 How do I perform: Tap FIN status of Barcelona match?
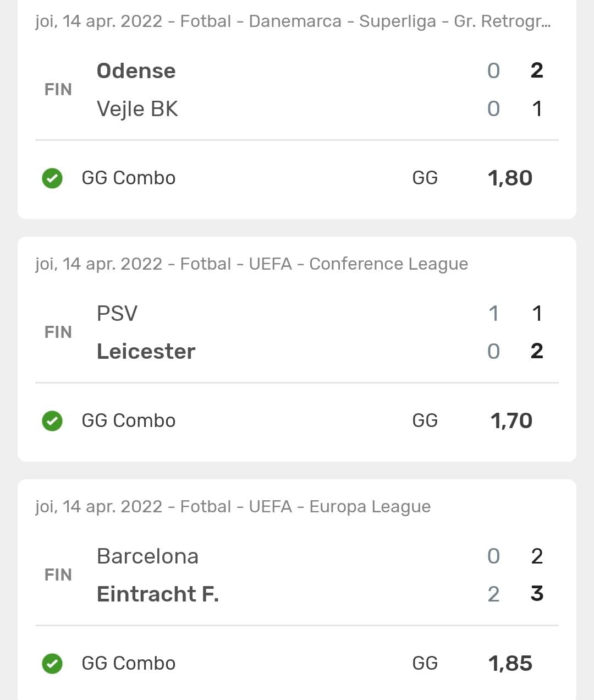tap(58, 575)
